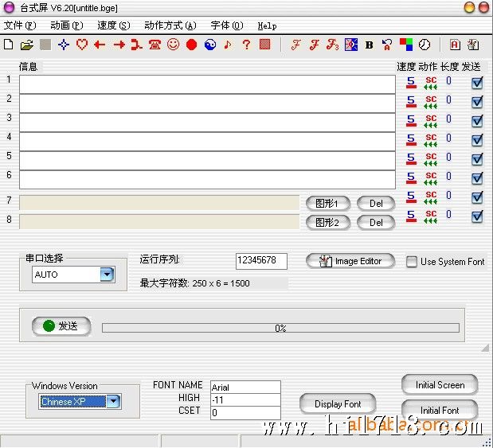Image resolution: width=493 pixels, height=448 pixels.
Task: Click the Image Editor button
Action: [x=350, y=261]
